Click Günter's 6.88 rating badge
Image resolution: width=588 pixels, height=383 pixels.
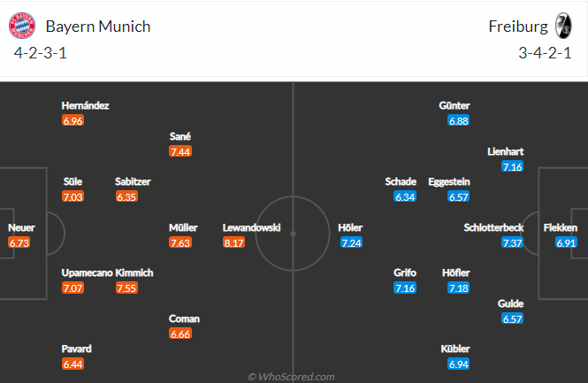click(459, 121)
